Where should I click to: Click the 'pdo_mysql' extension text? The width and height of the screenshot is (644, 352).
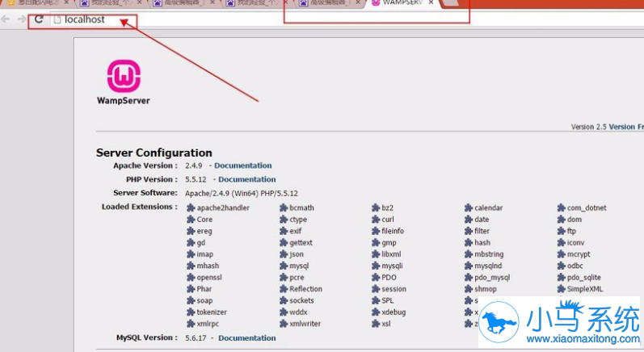pyautogui.click(x=492, y=278)
